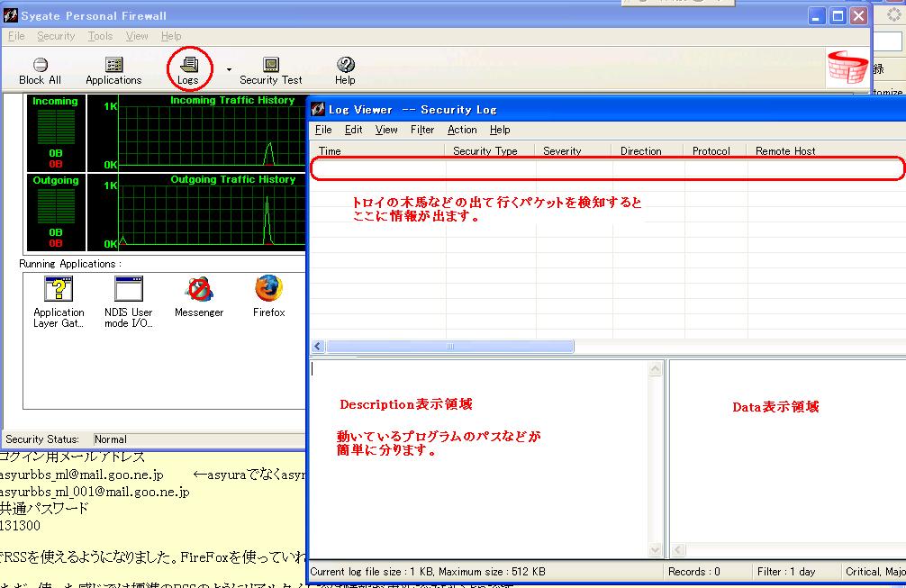Image resolution: width=906 pixels, height=588 pixels.
Task: Click data pane horizontal scroll left arrow
Action: (678, 550)
